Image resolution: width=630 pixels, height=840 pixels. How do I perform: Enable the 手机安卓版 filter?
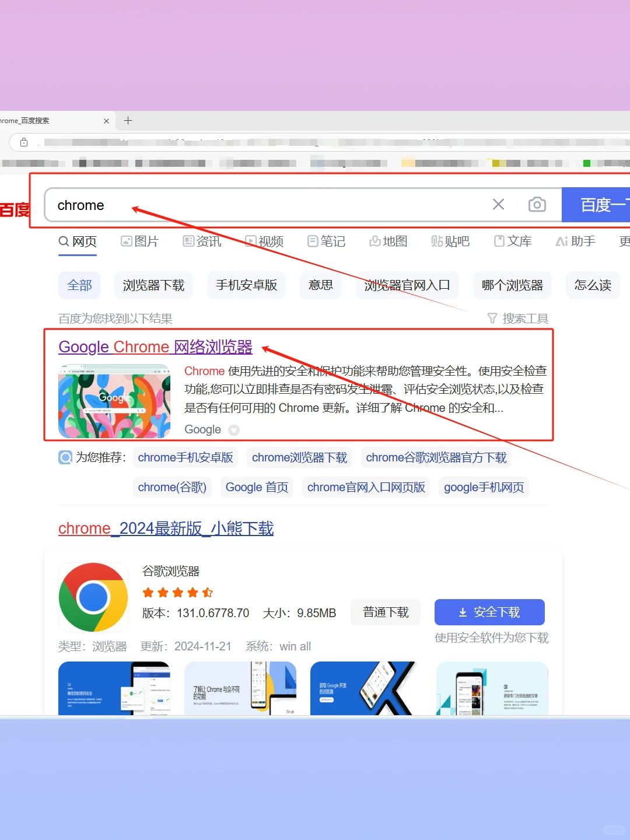click(x=246, y=285)
